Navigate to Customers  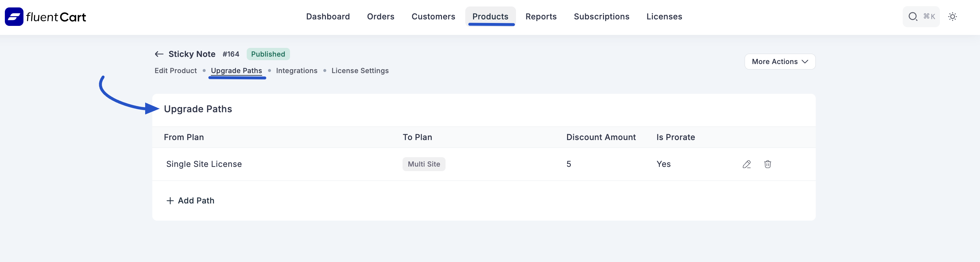pyautogui.click(x=433, y=17)
